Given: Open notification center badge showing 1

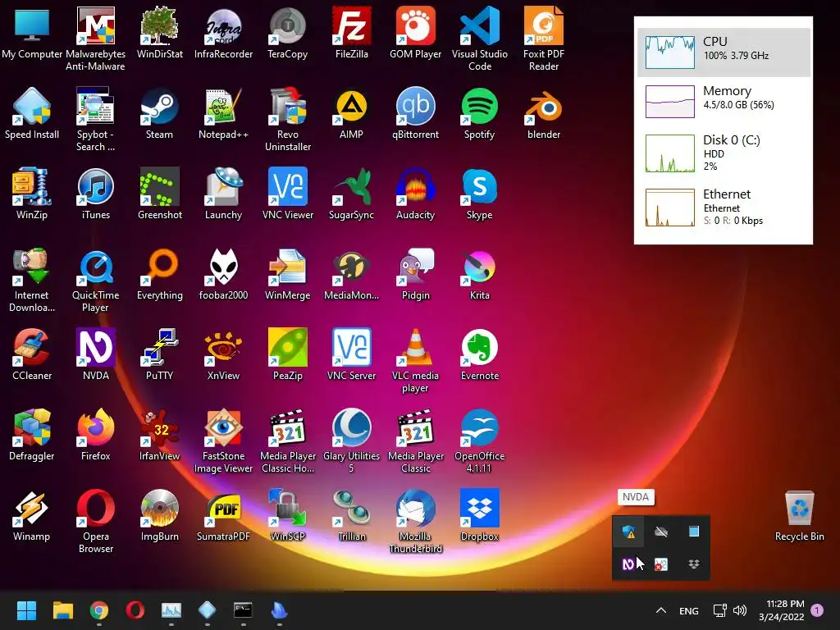Looking at the screenshot, I should point(817,610).
